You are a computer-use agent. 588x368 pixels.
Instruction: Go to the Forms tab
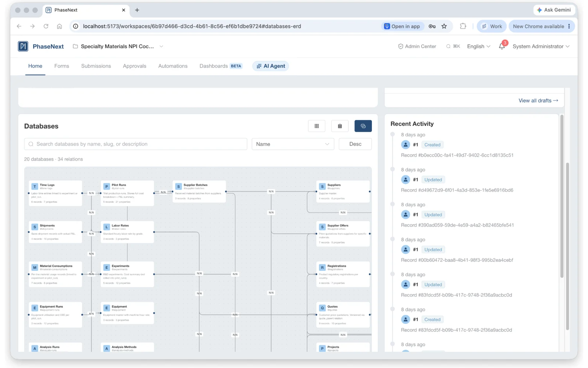coord(62,66)
